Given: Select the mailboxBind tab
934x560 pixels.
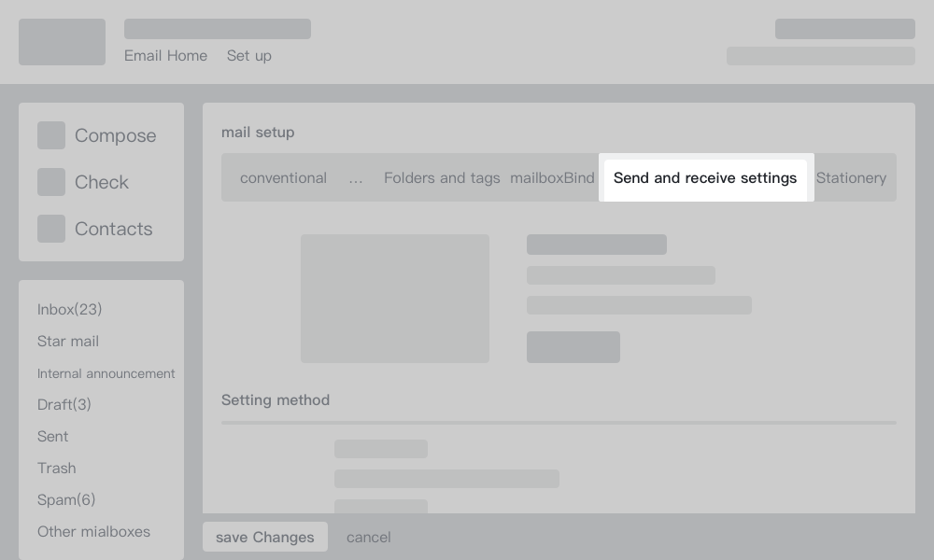Looking at the screenshot, I should (552, 178).
